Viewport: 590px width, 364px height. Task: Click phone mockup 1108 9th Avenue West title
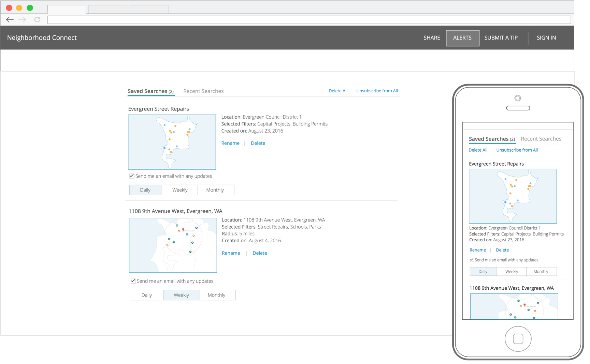pos(512,288)
